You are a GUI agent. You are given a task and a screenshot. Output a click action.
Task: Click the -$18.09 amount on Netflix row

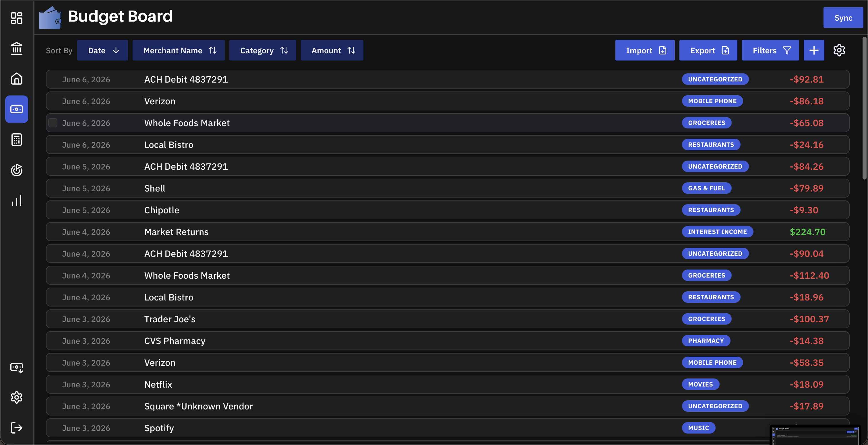pos(807,385)
